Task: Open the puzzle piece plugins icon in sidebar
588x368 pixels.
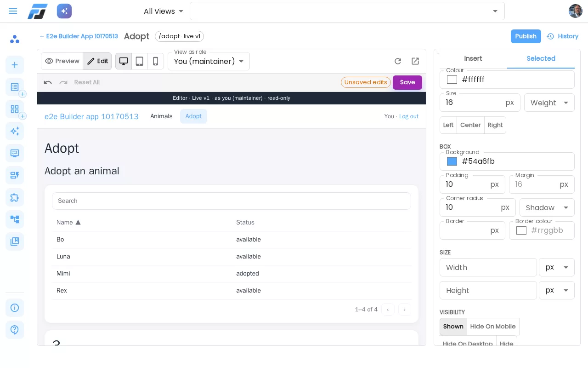Action: click(x=15, y=197)
